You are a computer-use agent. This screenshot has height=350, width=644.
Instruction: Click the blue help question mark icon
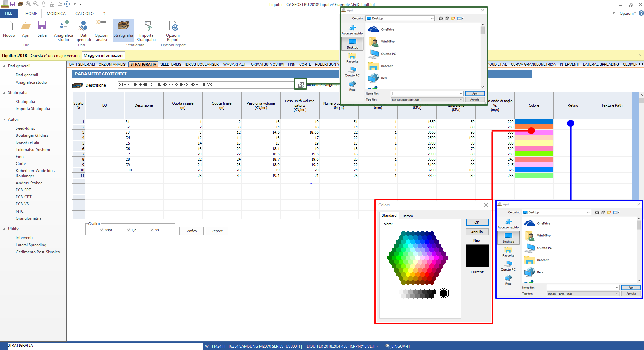coord(641,13)
